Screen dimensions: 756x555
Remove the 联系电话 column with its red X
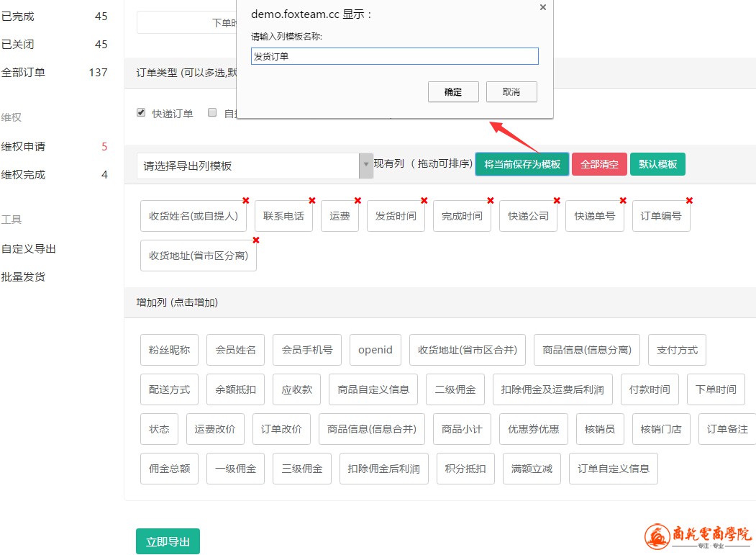point(312,200)
